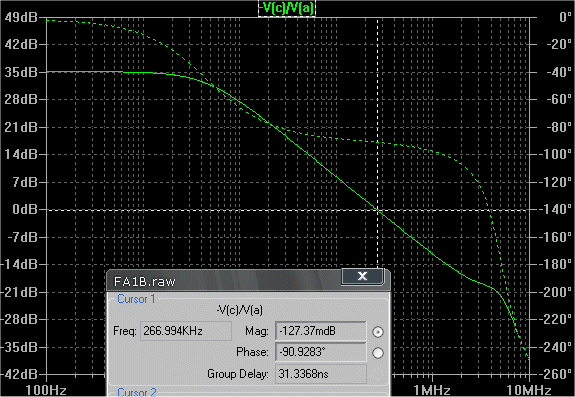Click the -7dB left axis label
Screen dimensions: 575x397
point(23,237)
